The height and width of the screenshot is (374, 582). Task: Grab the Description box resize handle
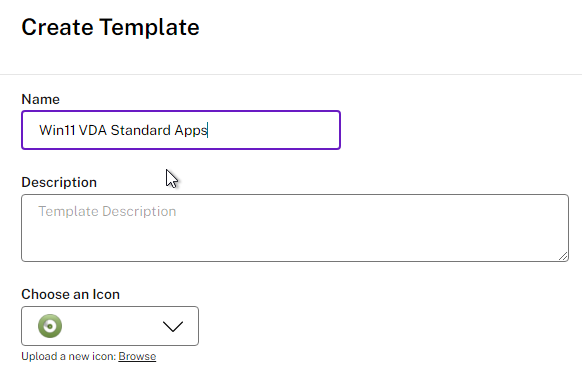(563, 256)
